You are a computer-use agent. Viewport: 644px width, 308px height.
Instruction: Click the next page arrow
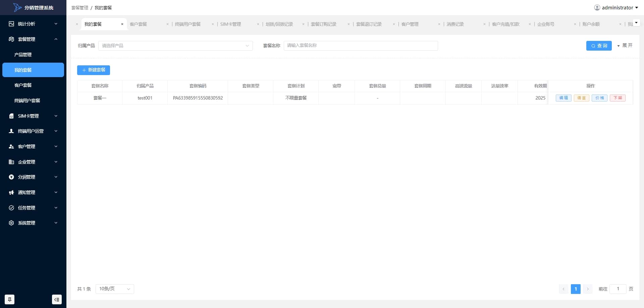pos(588,289)
